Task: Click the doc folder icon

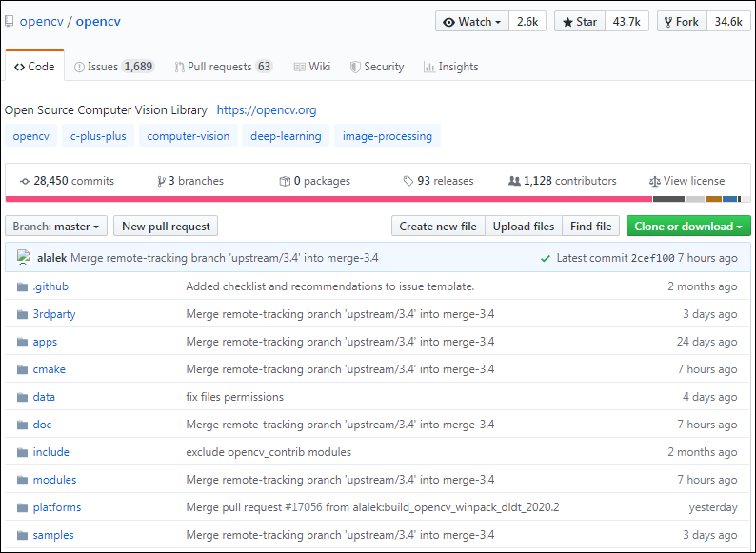Action: point(22,425)
